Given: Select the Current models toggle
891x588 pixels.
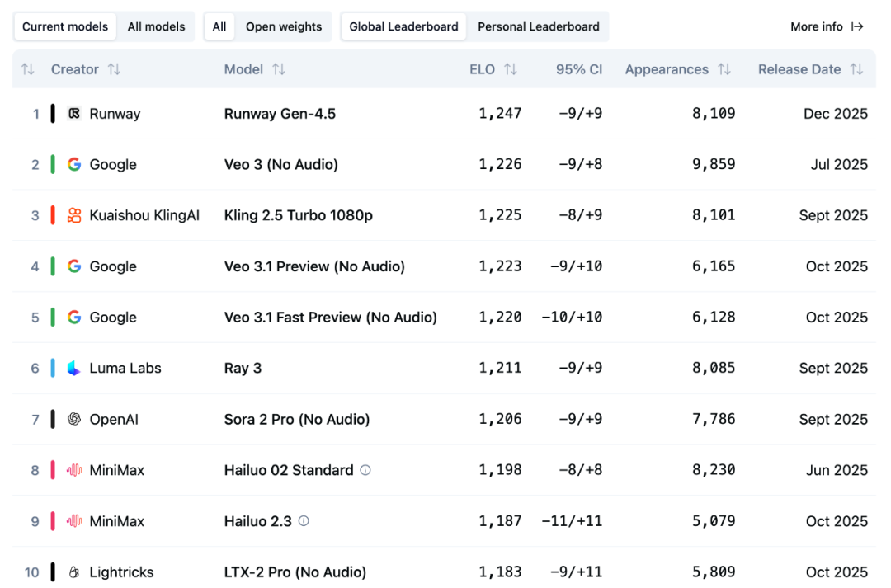Looking at the screenshot, I should [x=65, y=26].
